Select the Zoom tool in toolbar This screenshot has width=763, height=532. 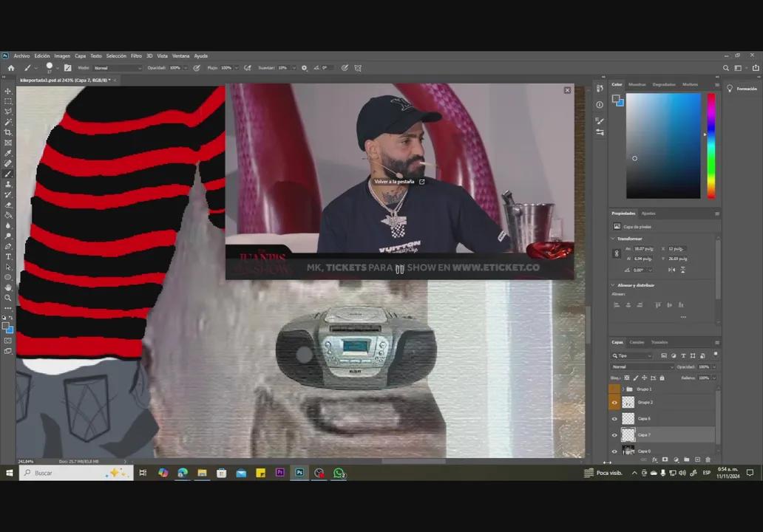(8, 298)
